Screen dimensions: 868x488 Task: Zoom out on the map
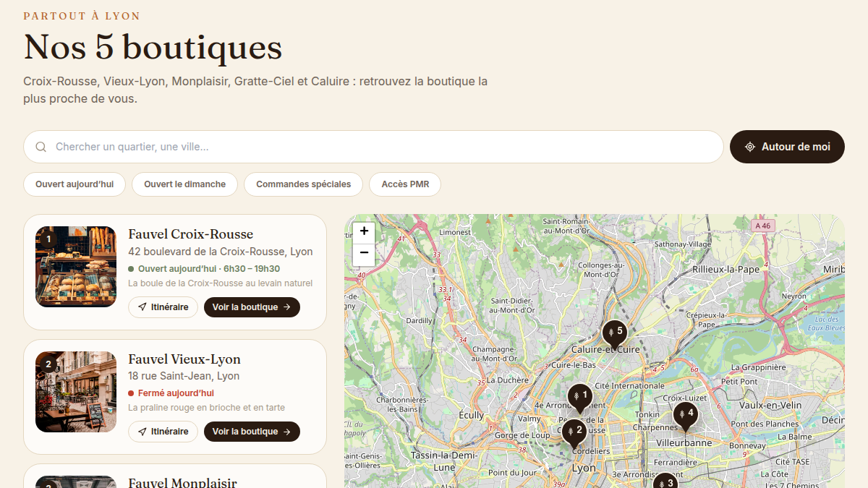click(x=364, y=253)
